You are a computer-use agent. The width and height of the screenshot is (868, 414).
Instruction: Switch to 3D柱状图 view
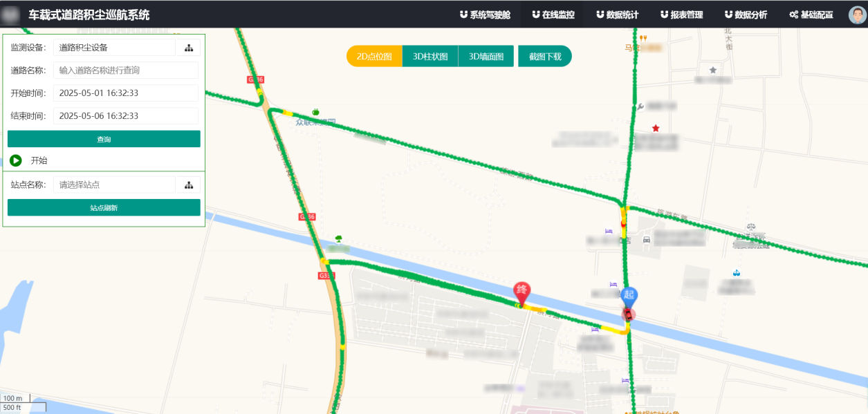pyautogui.click(x=430, y=57)
